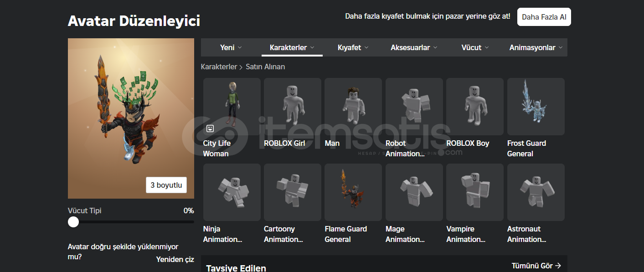The width and height of the screenshot is (644, 272).
Task: Click the Vücut Tipi slider handle
Action: click(x=73, y=222)
